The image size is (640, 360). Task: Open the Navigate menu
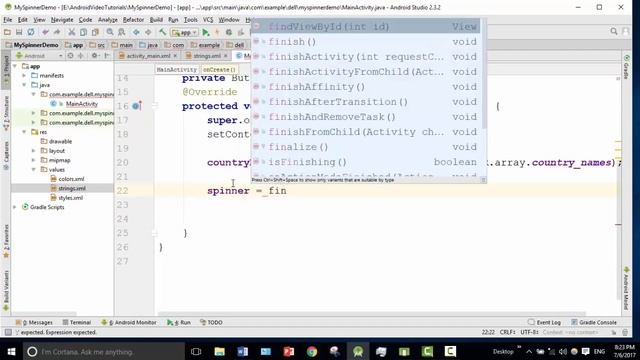(x=62, y=20)
